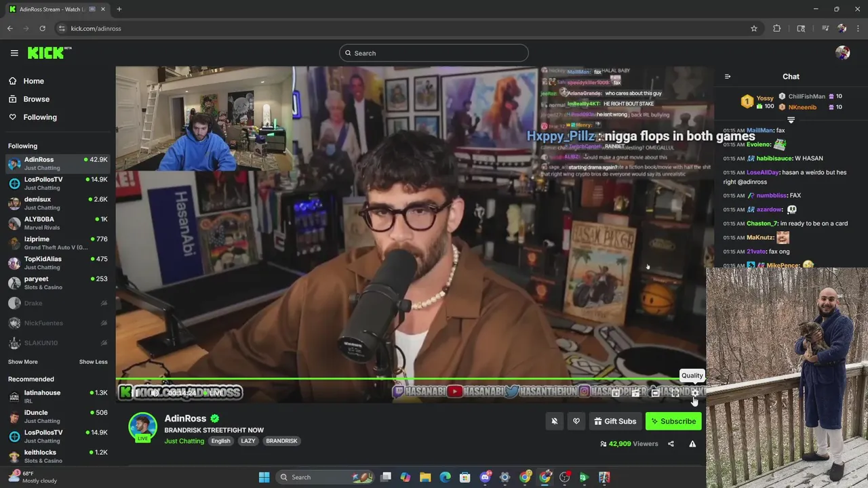Click the weather widget showing 68°F

[x=33, y=477]
